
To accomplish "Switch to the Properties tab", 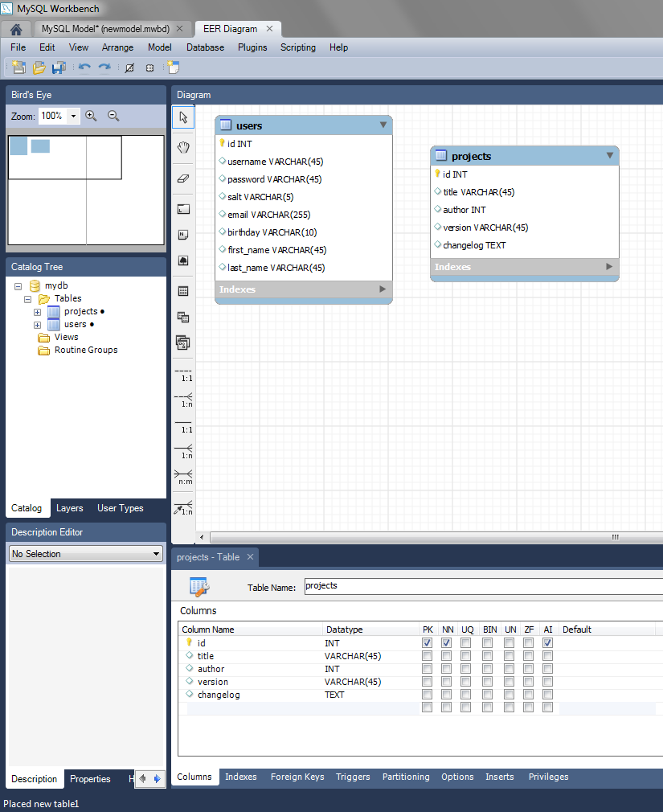I will tap(90, 779).
